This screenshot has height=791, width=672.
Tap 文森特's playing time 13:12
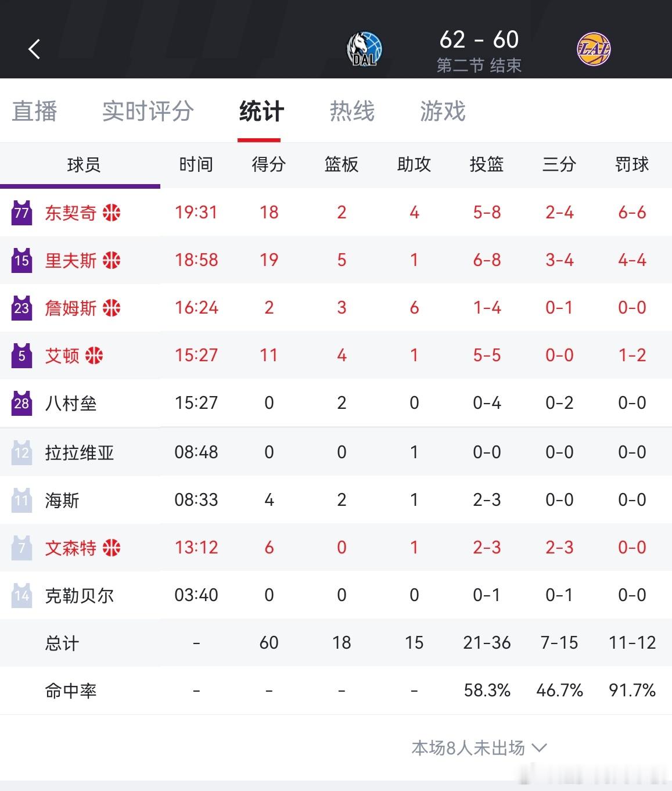pos(196,548)
